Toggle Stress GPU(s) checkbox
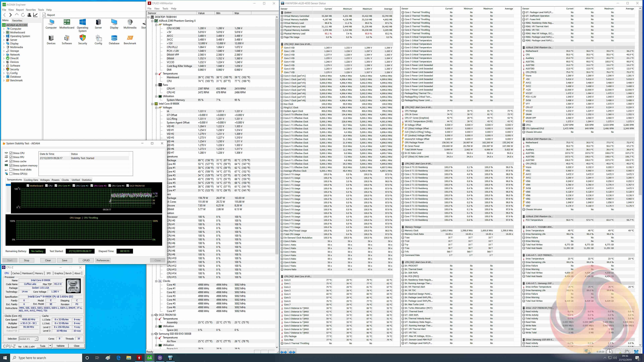 pyautogui.click(x=11, y=174)
